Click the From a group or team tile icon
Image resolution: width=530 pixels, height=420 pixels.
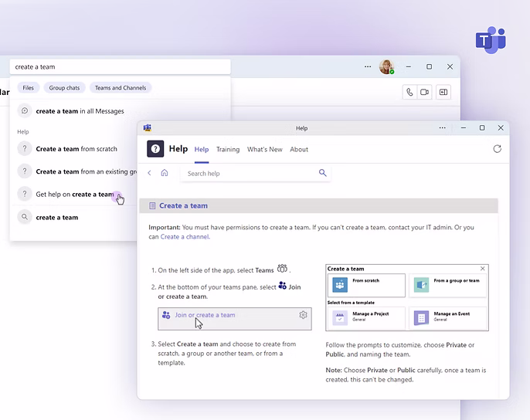[421, 285]
